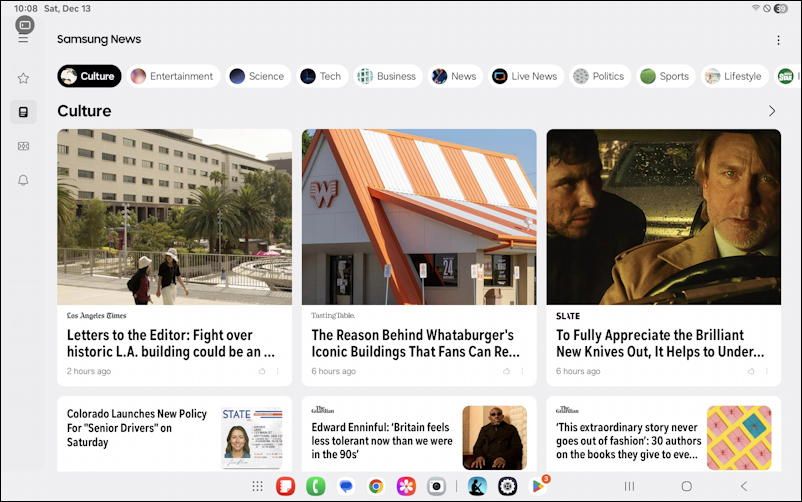
Task: Open more options on the Los Angeles Times card
Action: point(278,371)
